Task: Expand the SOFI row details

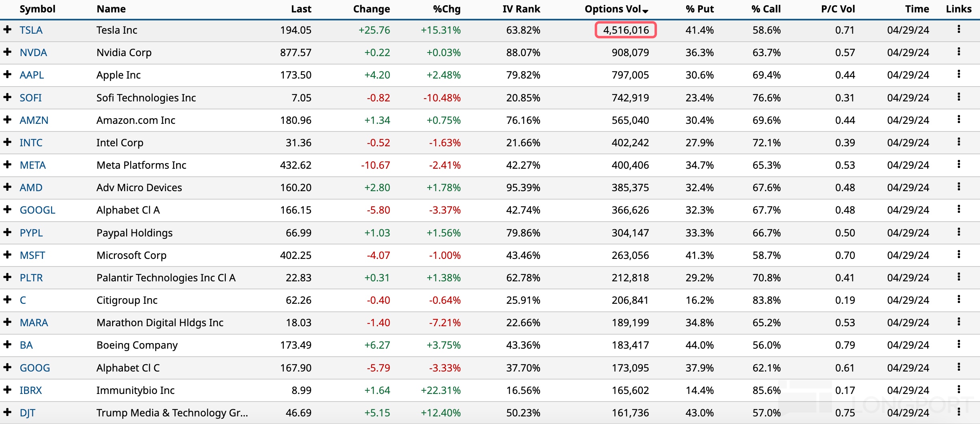Action: [7, 97]
